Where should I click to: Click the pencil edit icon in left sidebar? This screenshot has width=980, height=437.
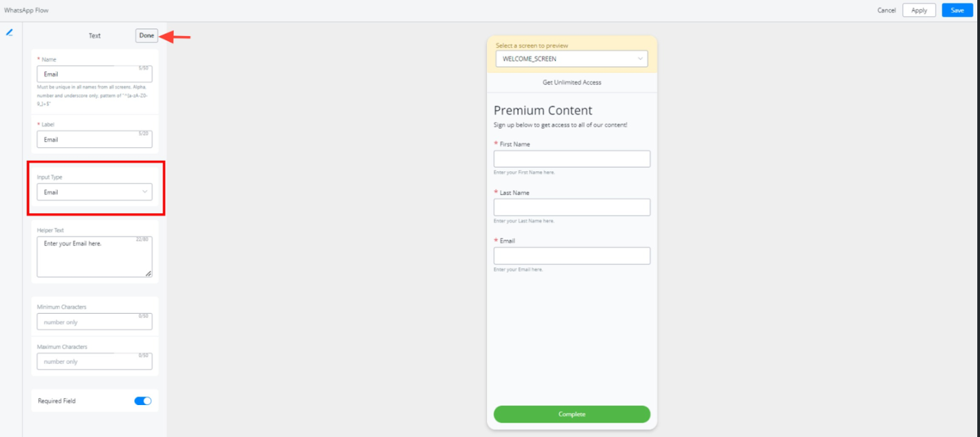point(10,32)
